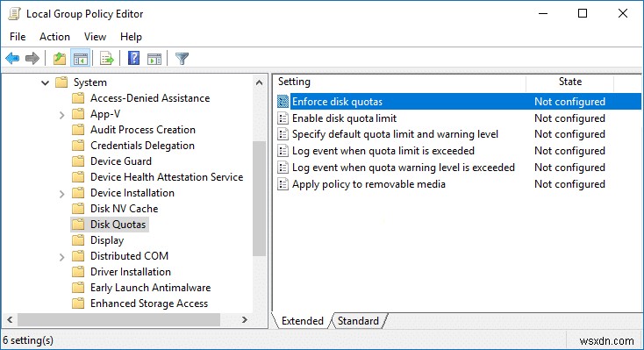
Task: Select App-V tree item
Action: point(105,114)
